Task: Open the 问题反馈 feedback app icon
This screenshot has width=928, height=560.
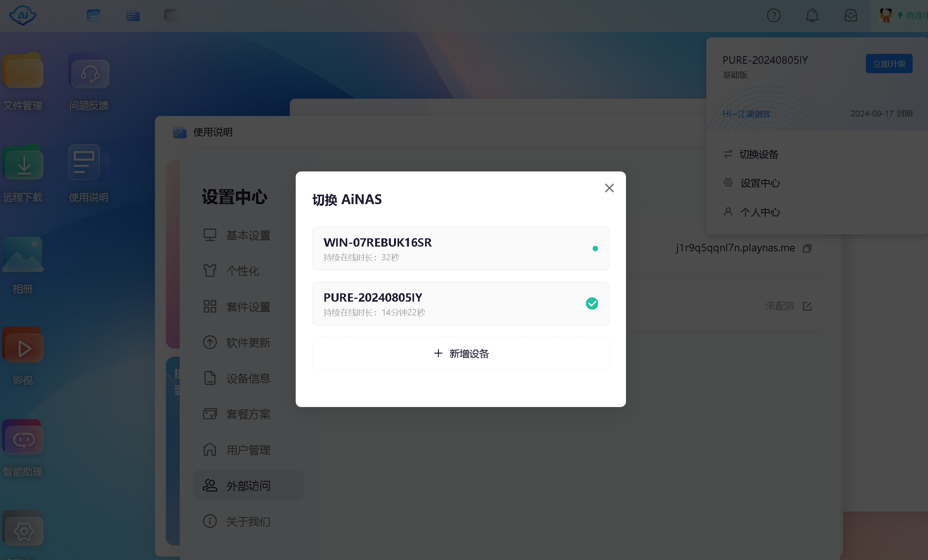Action: (x=89, y=72)
